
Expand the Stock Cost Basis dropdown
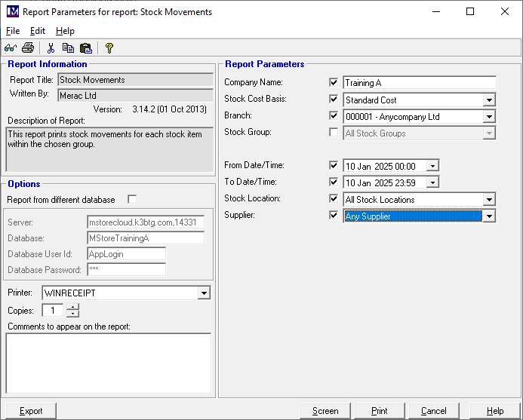pyautogui.click(x=489, y=100)
